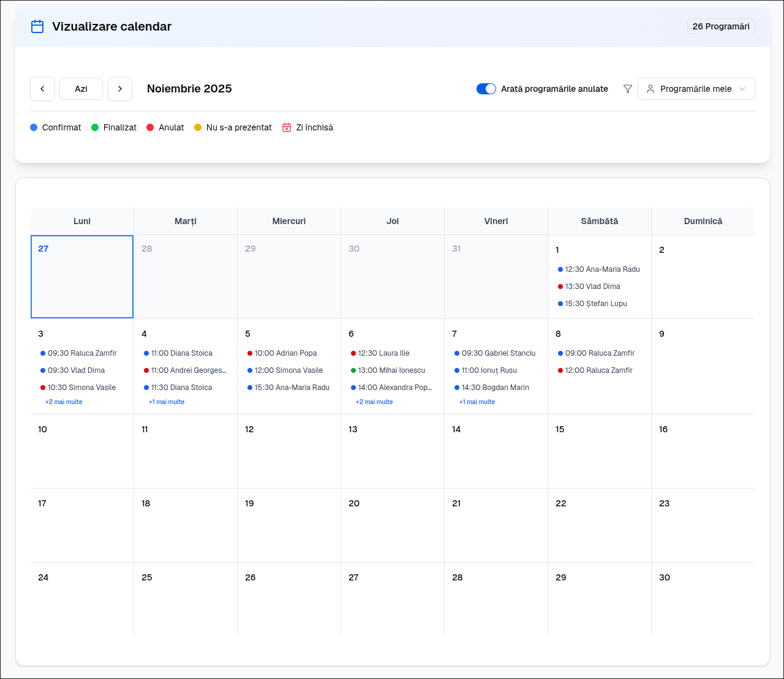784x679 pixels.
Task: Expand +1 mai multe on November 4
Action: (x=167, y=402)
